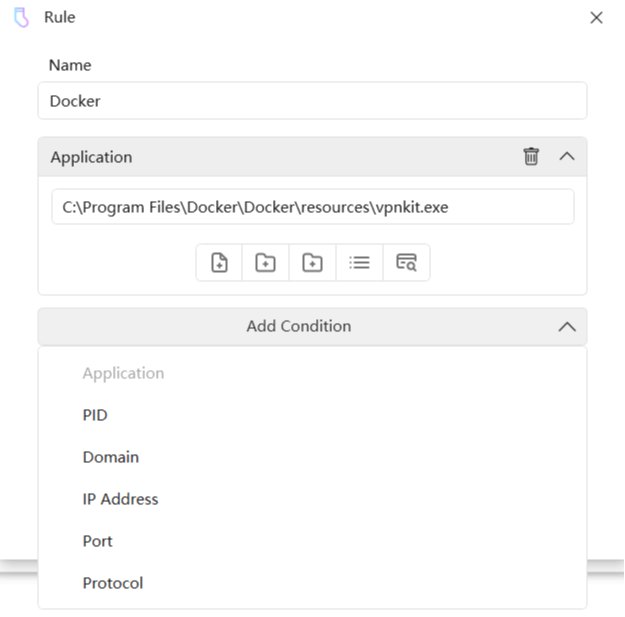This screenshot has height=617, width=625.
Task: Delete the Application condition with trash icon
Action: tap(531, 156)
